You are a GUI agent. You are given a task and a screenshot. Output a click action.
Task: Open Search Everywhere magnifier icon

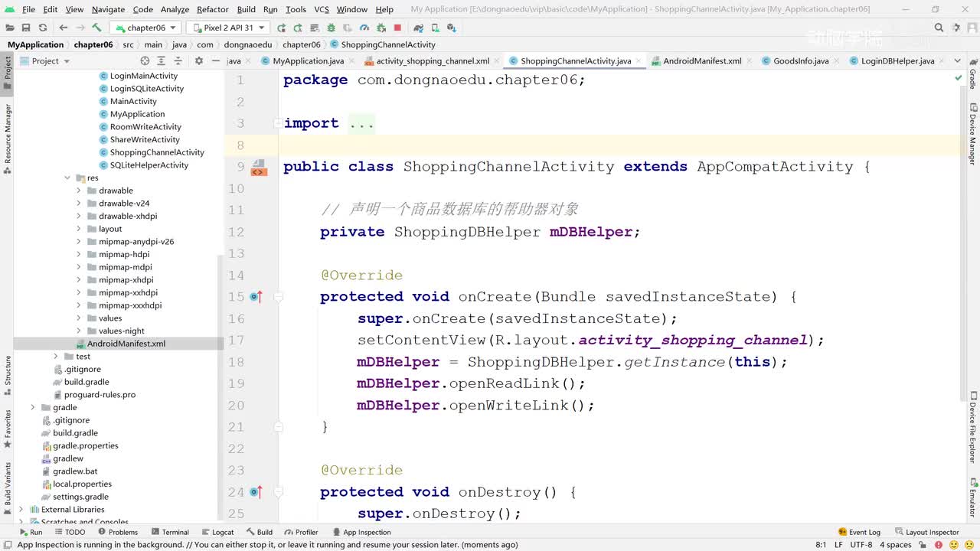coord(939,28)
